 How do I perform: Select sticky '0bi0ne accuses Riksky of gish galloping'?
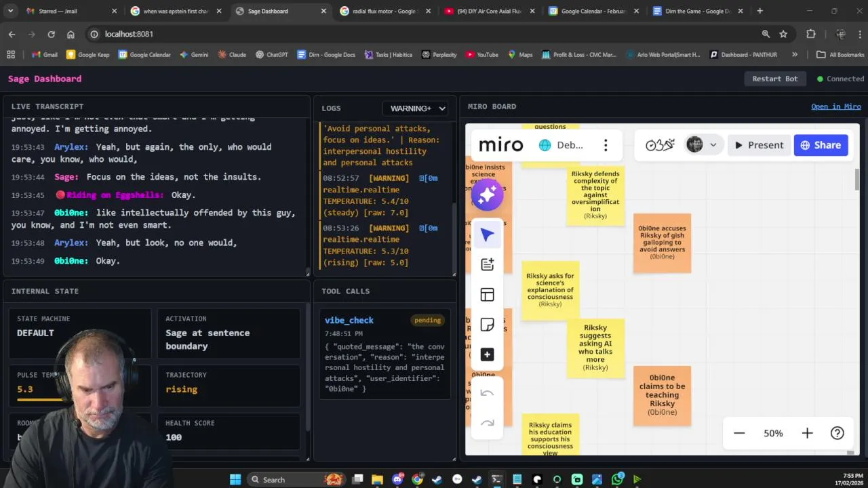pyautogui.click(x=662, y=243)
